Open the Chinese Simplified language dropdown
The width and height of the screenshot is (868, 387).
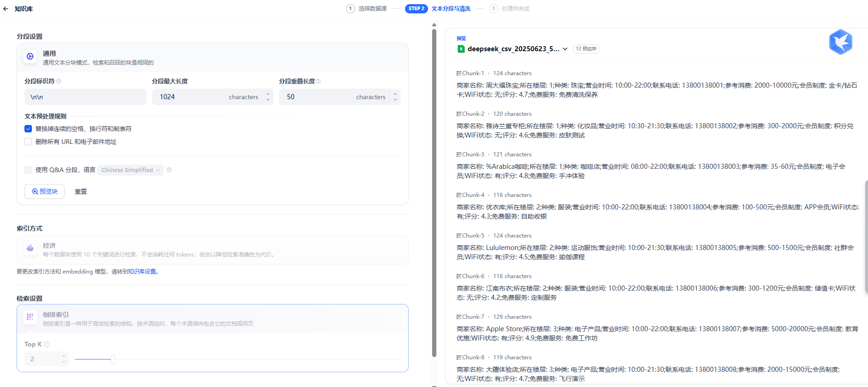tap(131, 170)
